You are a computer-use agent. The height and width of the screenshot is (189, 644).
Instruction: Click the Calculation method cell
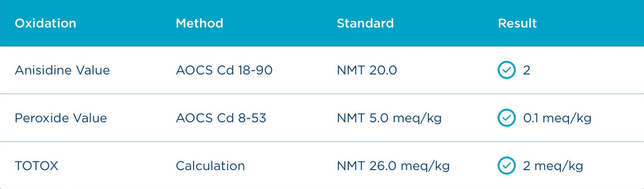point(210,166)
